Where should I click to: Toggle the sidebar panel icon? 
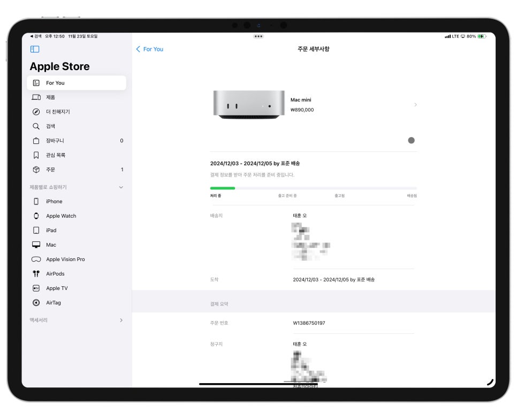[35, 49]
